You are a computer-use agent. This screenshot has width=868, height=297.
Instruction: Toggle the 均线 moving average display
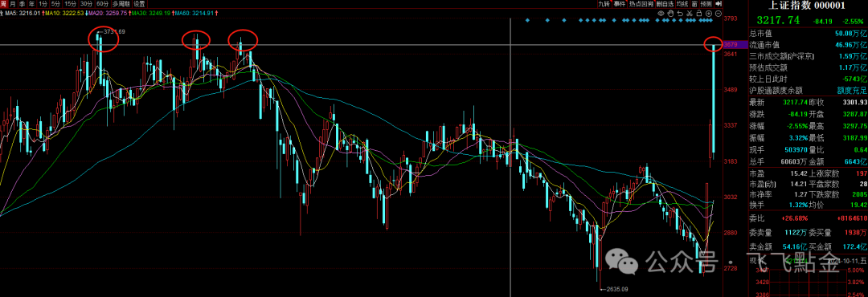pyautogui.click(x=682, y=4)
